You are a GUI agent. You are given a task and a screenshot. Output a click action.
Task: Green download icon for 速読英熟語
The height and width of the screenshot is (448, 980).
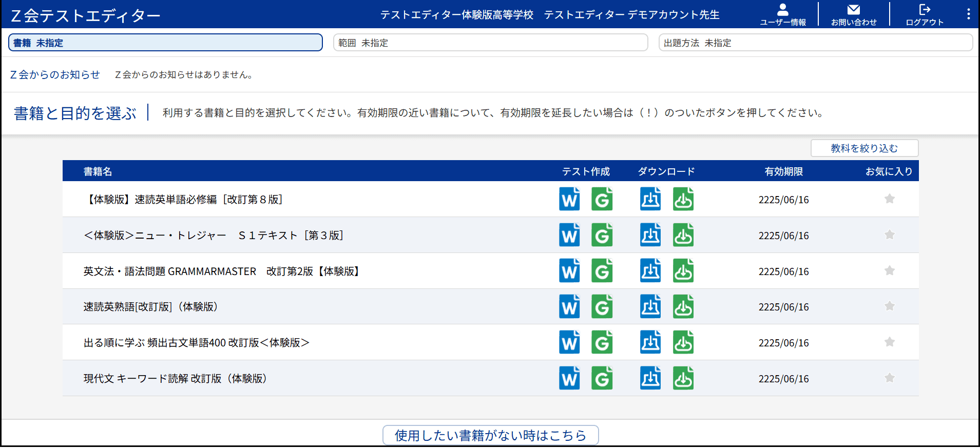683,306
